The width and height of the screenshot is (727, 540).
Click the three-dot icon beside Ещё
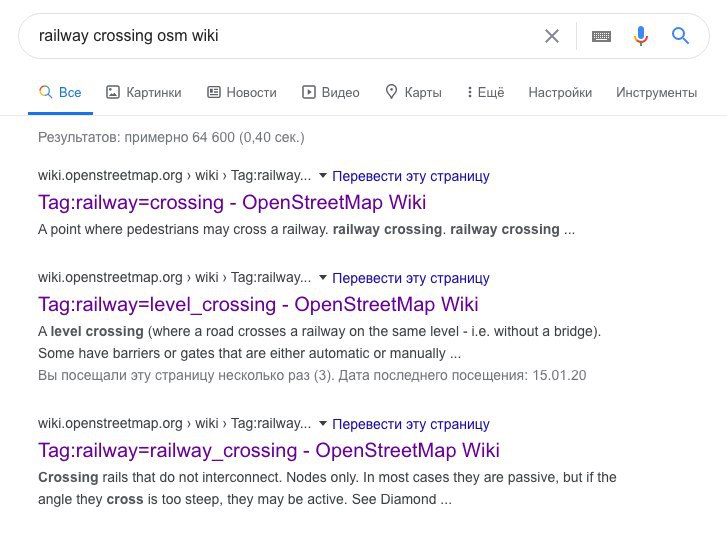pyautogui.click(x=470, y=92)
